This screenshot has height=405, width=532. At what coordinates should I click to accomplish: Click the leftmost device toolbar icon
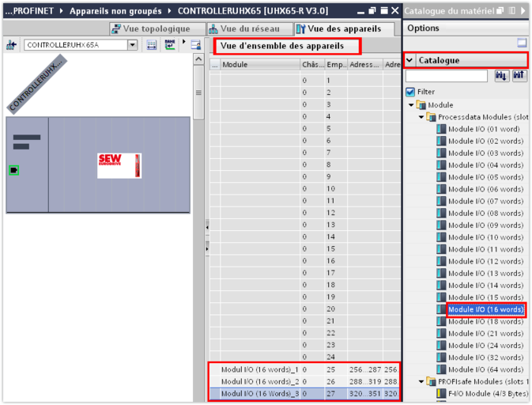(x=11, y=46)
